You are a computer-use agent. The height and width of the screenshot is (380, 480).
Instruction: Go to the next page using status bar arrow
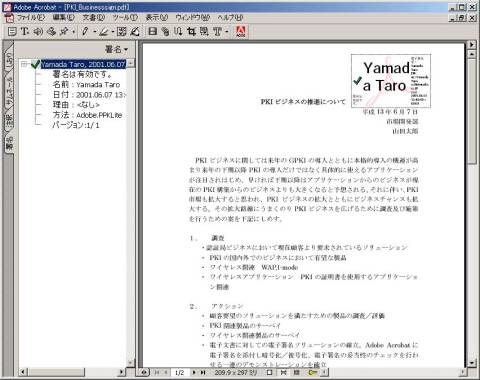(x=194, y=372)
